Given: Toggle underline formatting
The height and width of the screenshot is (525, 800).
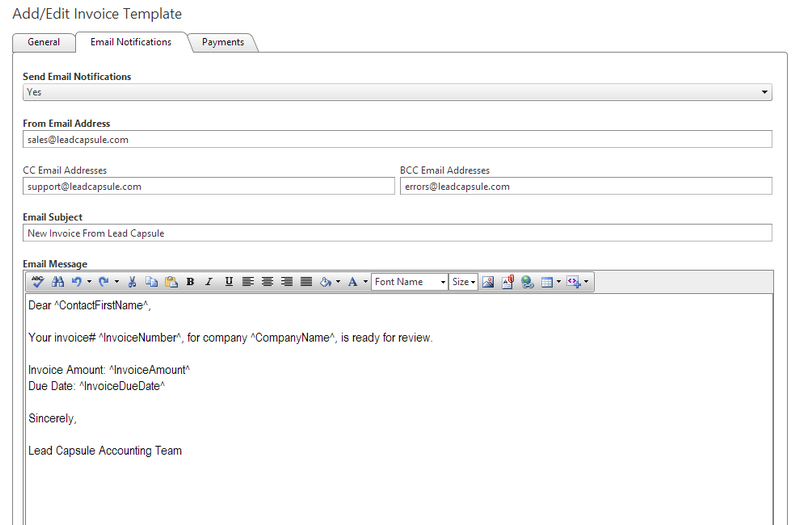Looking at the screenshot, I should [x=229, y=282].
